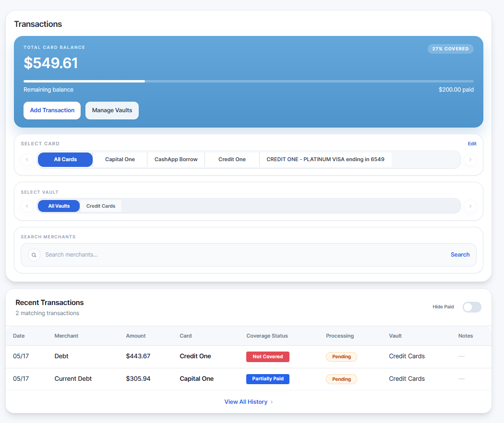Click the Recent Transactions heading

coord(49,303)
